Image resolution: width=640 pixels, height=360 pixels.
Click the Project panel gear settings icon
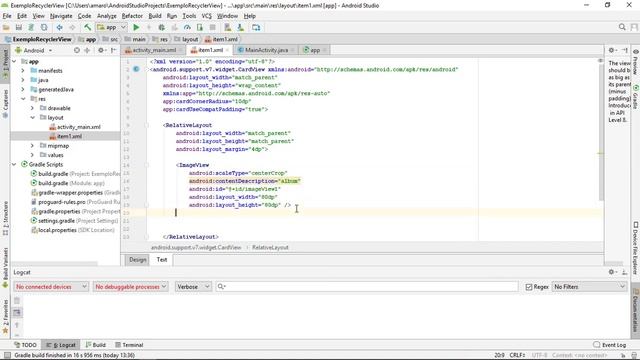click(x=100, y=50)
